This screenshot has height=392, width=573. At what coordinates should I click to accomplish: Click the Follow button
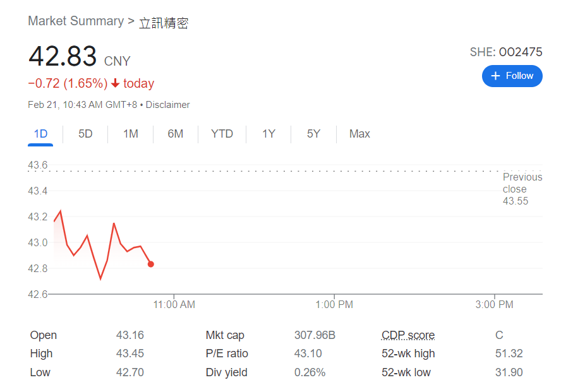pyautogui.click(x=512, y=76)
